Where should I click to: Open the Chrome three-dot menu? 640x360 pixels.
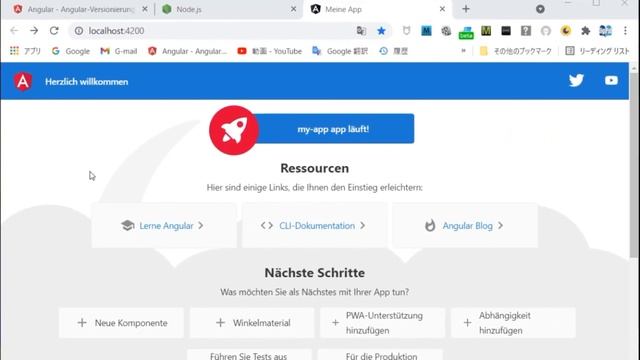pyautogui.click(x=625, y=31)
